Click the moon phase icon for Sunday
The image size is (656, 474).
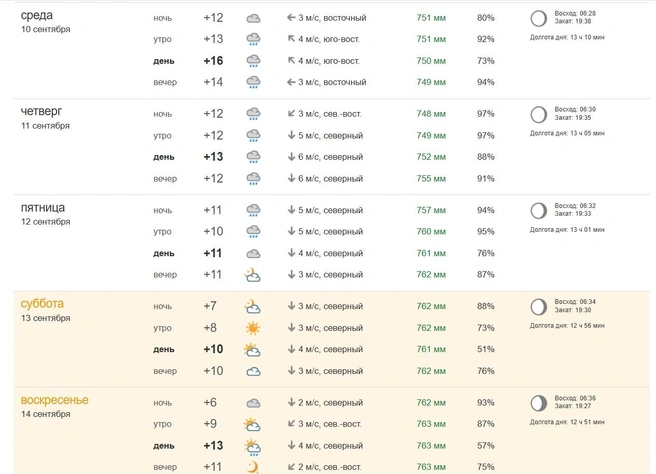click(538, 403)
